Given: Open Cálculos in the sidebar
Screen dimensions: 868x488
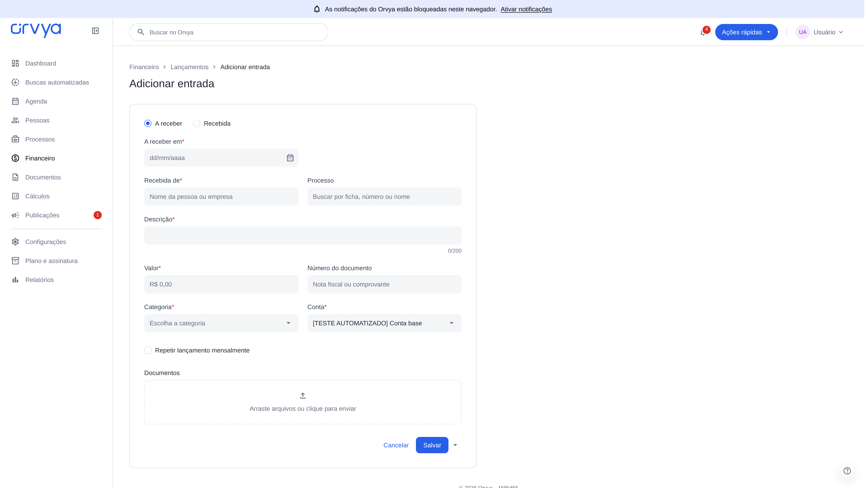Looking at the screenshot, I should tap(56, 196).
